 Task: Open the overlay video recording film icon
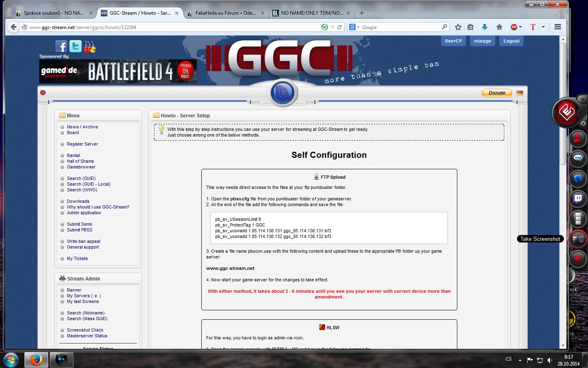(x=578, y=219)
